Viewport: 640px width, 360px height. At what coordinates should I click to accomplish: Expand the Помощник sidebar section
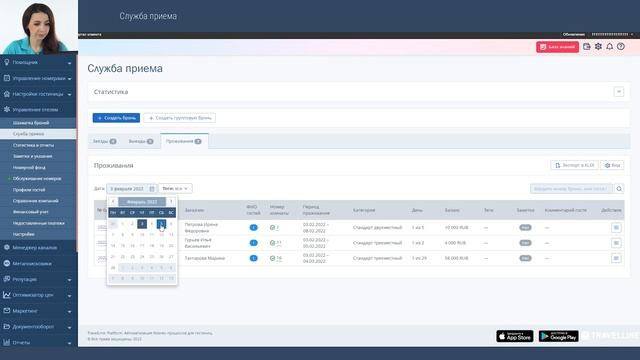coord(38,62)
